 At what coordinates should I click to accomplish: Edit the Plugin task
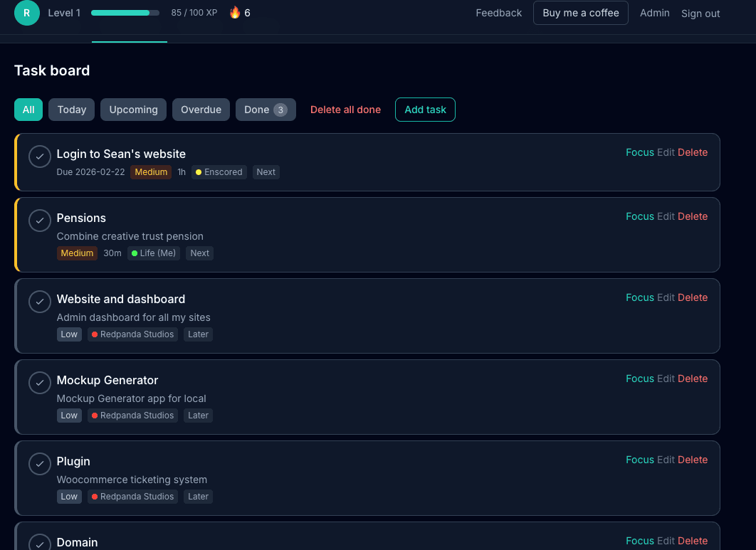tap(666, 460)
